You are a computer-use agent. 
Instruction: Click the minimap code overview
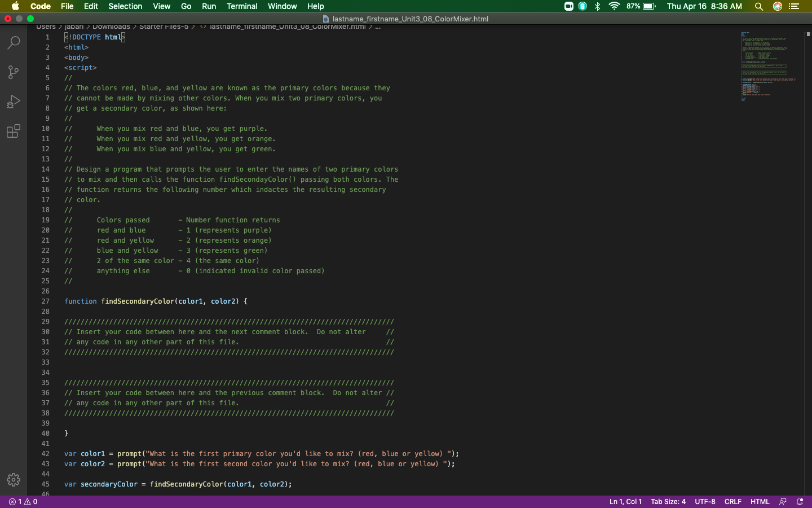tap(768, 67)
